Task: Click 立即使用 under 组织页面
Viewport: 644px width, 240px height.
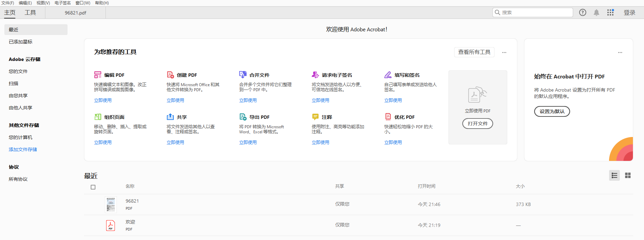Action: (x=103, y=142)
